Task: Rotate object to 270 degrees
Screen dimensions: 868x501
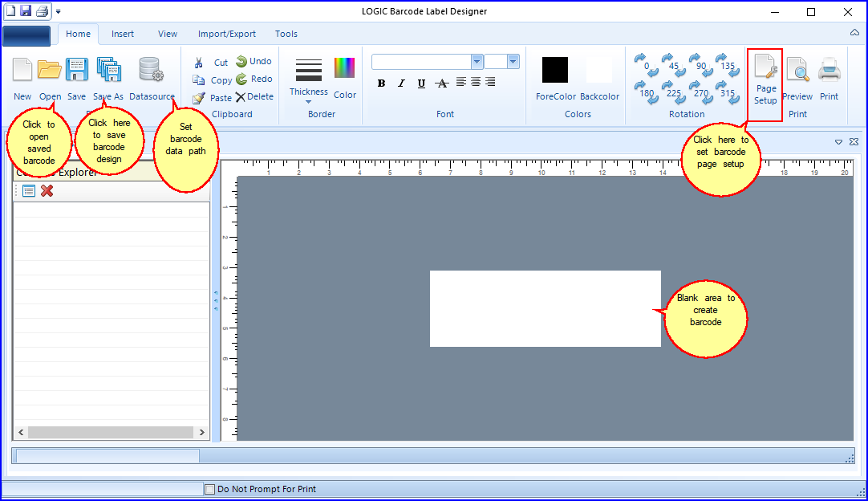Action: point(701,92)
